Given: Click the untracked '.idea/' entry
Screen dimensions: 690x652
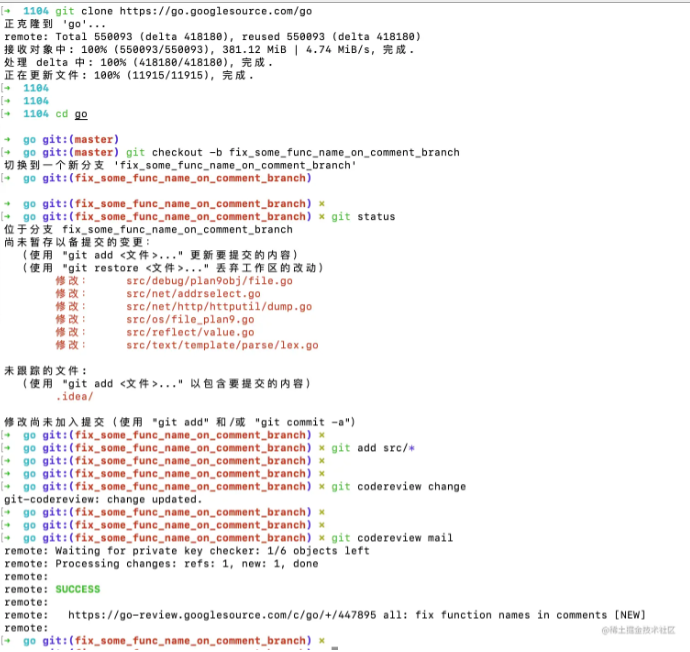Looking at the screenshot, I should [x=74, y=396].
